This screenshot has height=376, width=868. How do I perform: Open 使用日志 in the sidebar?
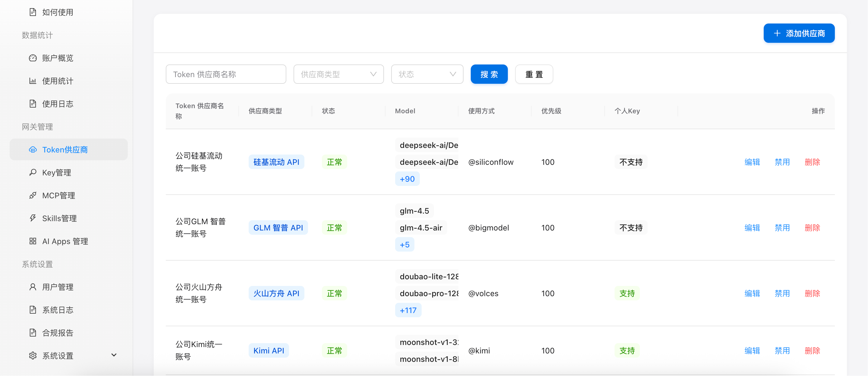coord(69,104)
